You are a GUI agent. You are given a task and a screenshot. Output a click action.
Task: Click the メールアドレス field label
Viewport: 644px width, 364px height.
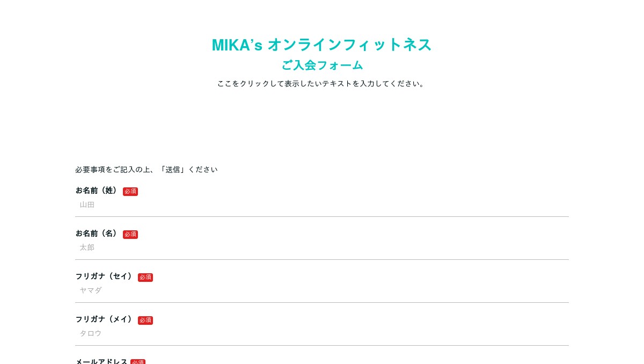(101, 361)
